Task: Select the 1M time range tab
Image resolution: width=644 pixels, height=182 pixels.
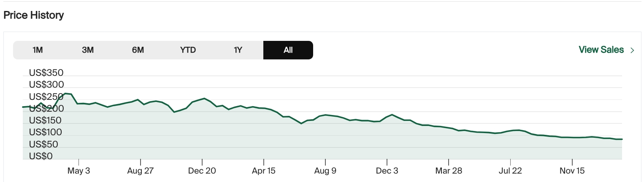Action: click(38, 50)
